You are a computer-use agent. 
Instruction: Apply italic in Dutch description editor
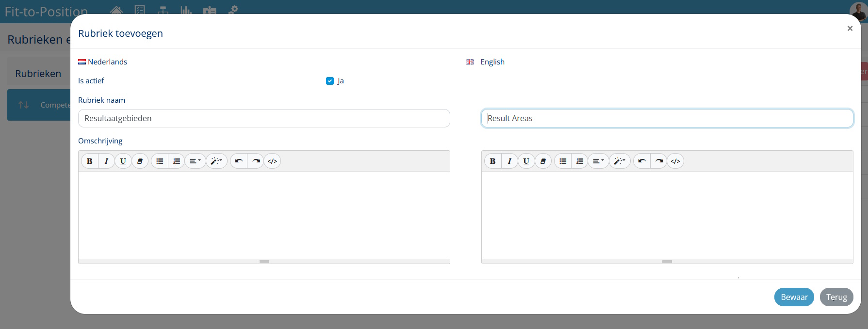pos(106,161)
